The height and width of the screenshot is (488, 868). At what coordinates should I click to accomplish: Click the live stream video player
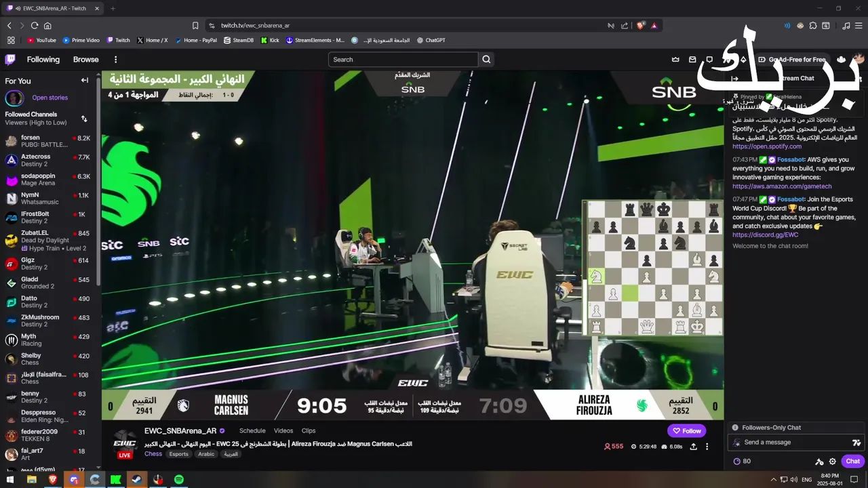(412, 245)
